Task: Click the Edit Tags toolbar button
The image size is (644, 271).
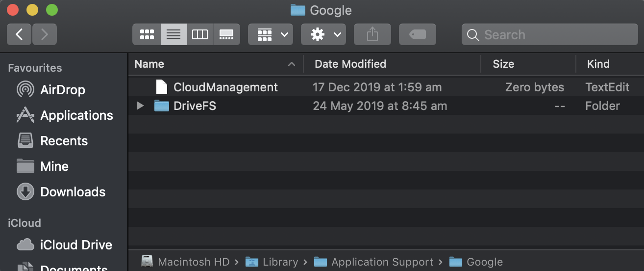Action: (x=418, y=34)
